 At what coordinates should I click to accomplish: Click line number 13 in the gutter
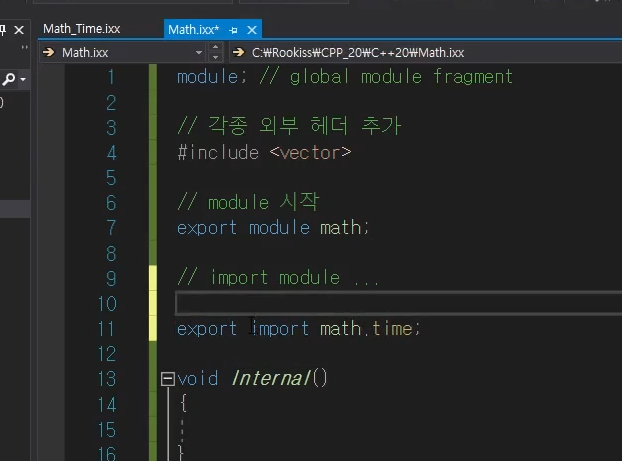(107, 379)
